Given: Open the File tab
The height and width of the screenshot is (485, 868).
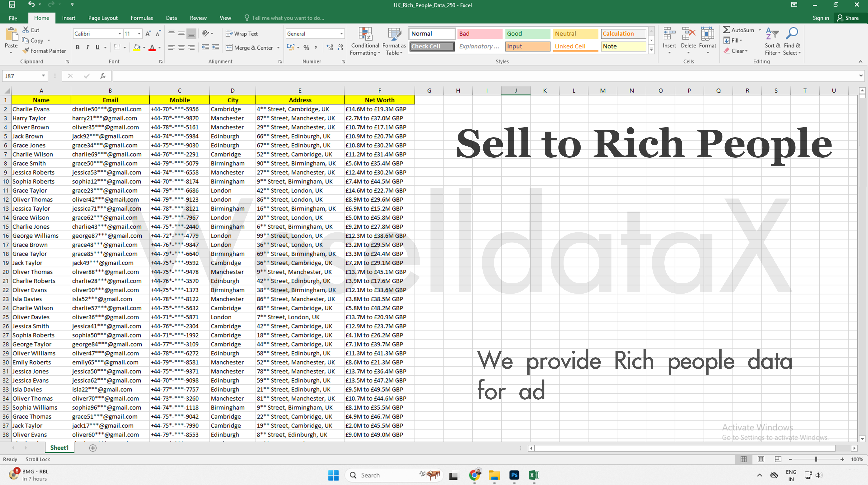Looking at the screenshot, I should click(x=13, y=18).
